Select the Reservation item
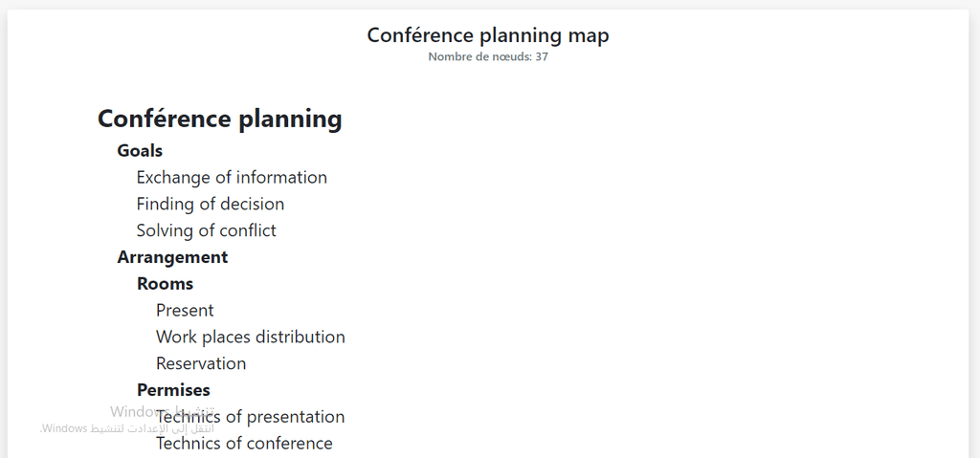The height and width of the screenshot is (458, 980). coord(201,363)
